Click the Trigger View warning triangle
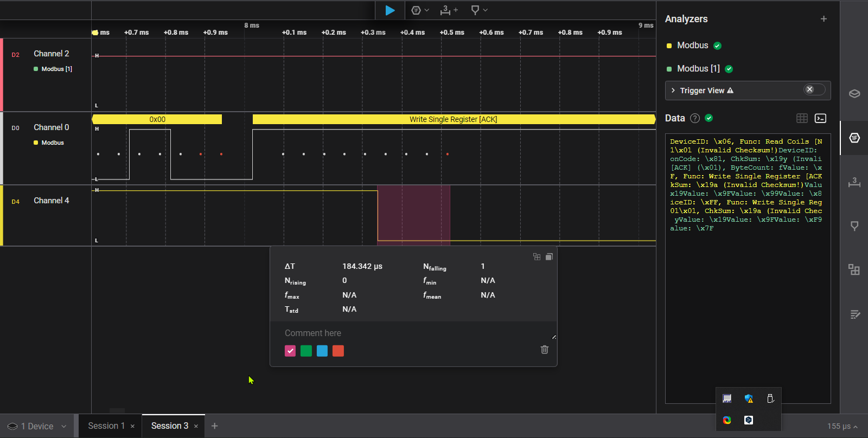Image resolution: width=868 pixels, height=438 pixels. [730, 91]
